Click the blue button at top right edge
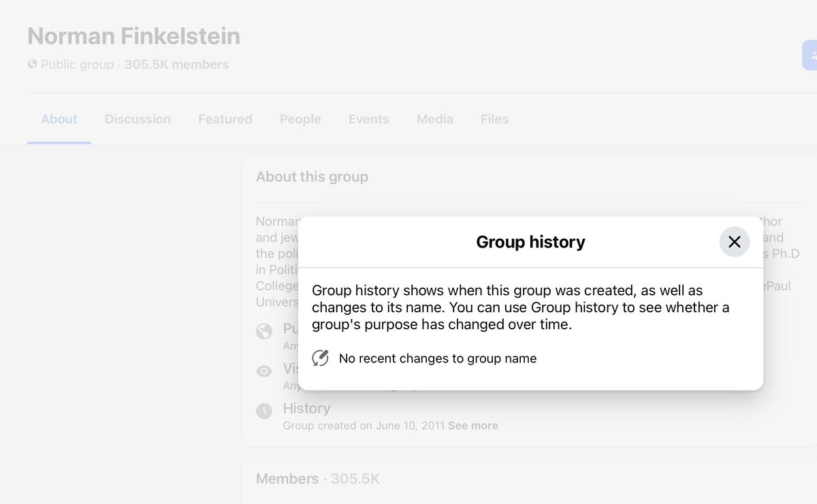This screenshot has height=504, width=817. [810, 55]
